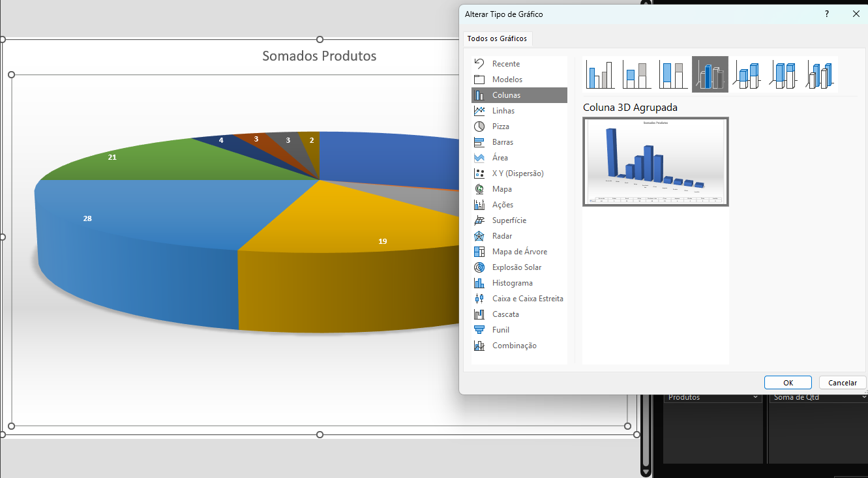Screen dimensions: 868x478
Task: Pick the Mapa chart category
Action: pos(519,189)
